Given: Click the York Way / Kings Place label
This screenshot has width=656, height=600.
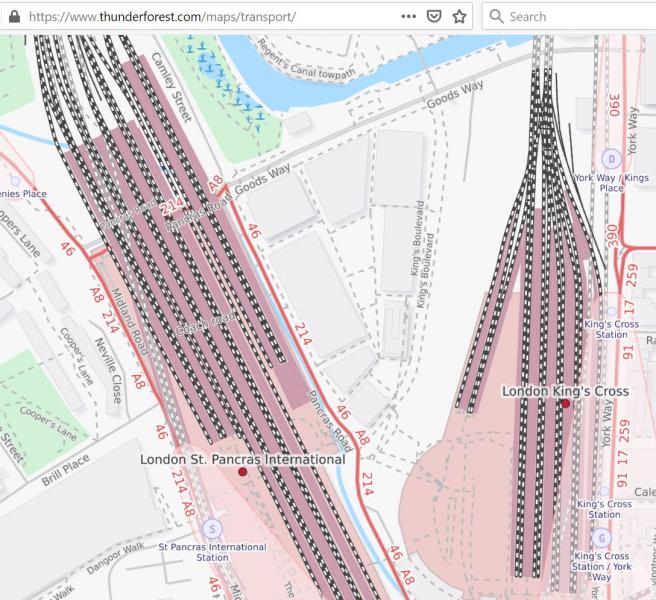Looking at the screenshot, I should pyautogui.click(x=611, y=183).
